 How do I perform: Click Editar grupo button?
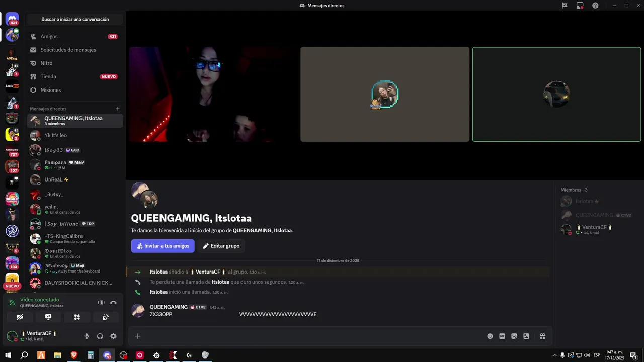pos(221,246)
